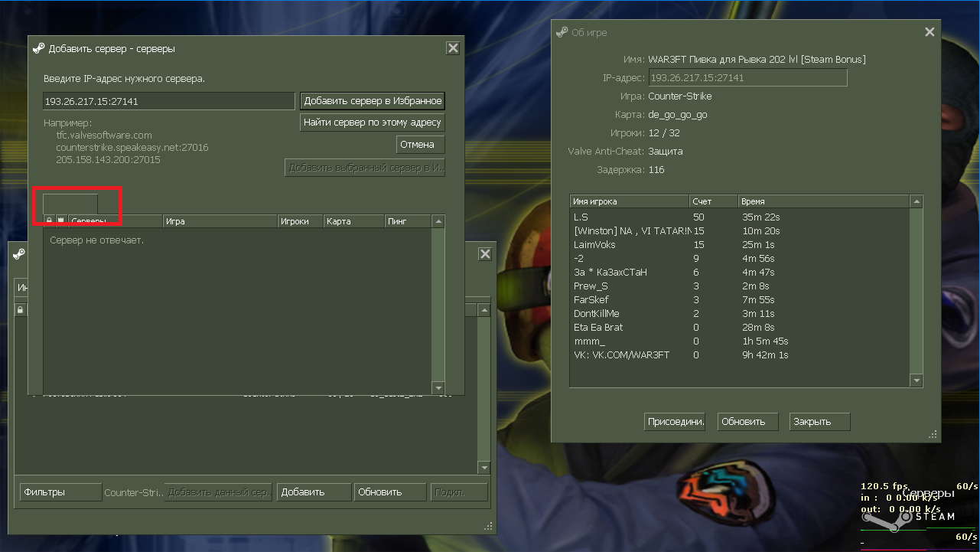Viewport: 980px width, 552px height.
Task: Select player 'L.S' in the player list
Action: (740, 217)
